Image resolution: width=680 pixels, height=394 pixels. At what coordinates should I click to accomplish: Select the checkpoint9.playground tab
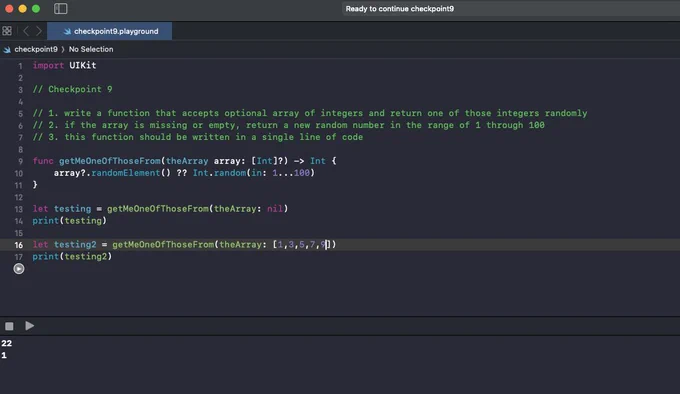point(109,31)
